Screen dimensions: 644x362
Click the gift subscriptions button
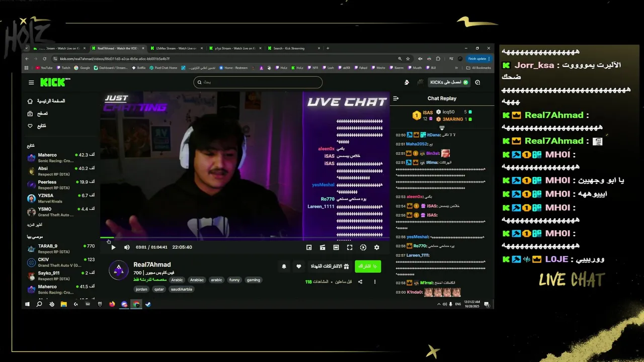point(330,266)
